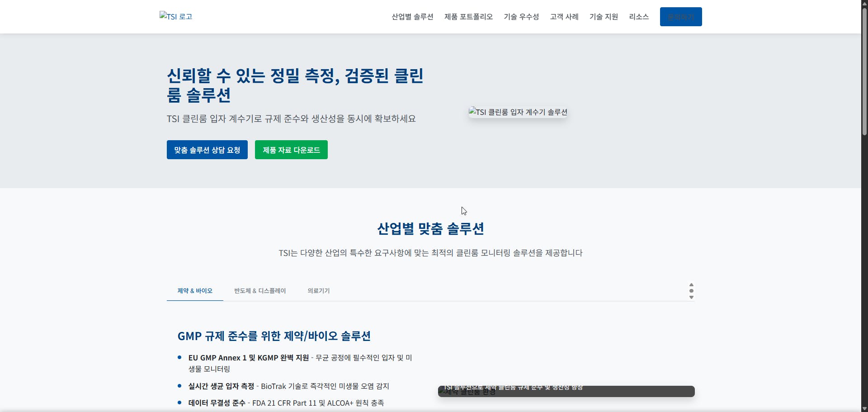
Task: Click the round thumb of the tab-row scroller
Action: pos(691,291)
